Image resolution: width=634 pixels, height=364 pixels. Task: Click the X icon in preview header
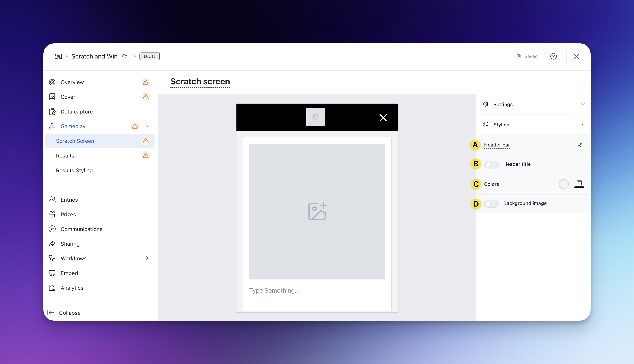click(383, 118)
